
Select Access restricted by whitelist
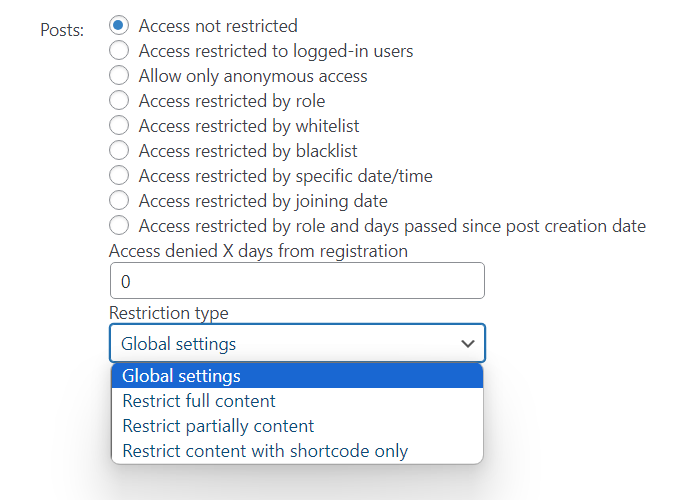click(119, 125)
